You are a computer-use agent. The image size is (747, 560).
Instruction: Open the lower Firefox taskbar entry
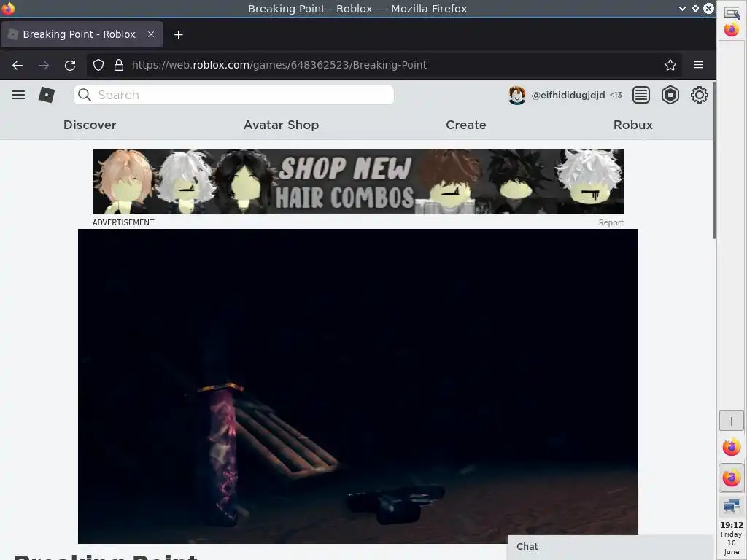[x=731, y=478]
